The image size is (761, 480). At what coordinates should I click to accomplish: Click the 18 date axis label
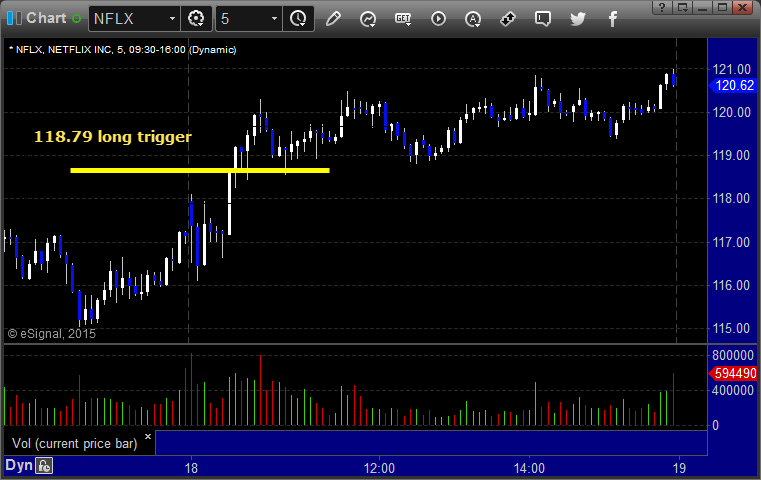point(191,468)
